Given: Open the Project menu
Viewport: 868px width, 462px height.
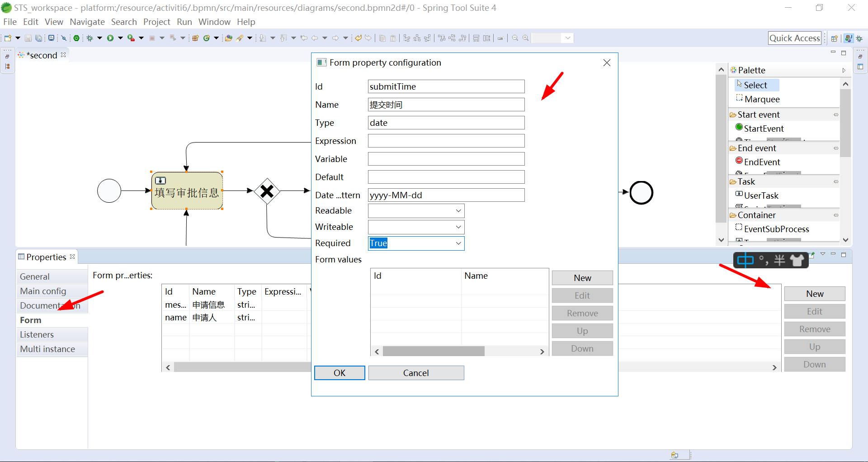Looking at the screenshot, I should click(x=156, y=22).
